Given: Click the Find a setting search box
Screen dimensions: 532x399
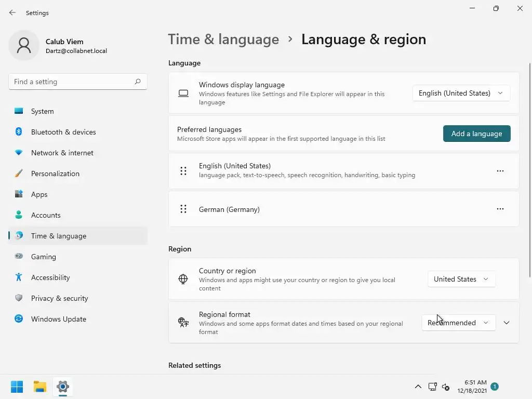Looking at the screenshot, I should [72, 82].
